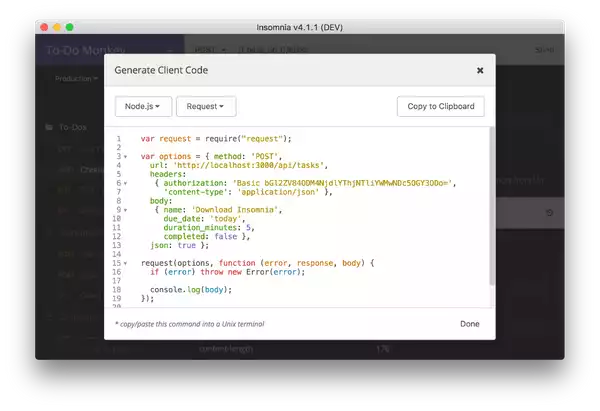The image size is (600, 411).
Task: Click the 'json: true' line
Action: pos(179,245)
